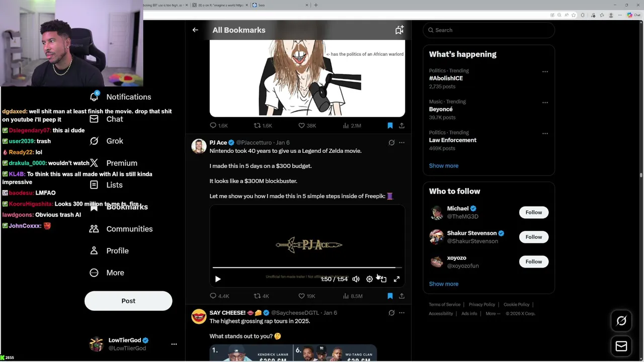
Task: Open options for Law Enforcement trend
Action: [545, 133]
